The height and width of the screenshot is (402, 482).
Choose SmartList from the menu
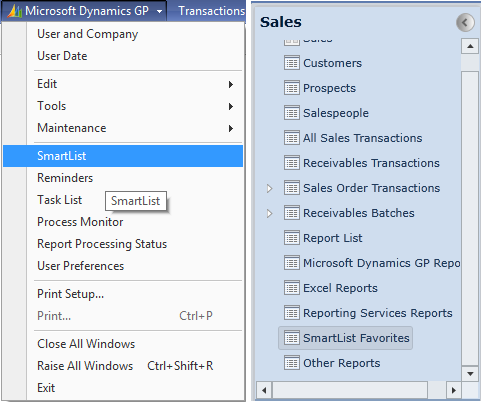pyautogui.click(x=123, y=156)
